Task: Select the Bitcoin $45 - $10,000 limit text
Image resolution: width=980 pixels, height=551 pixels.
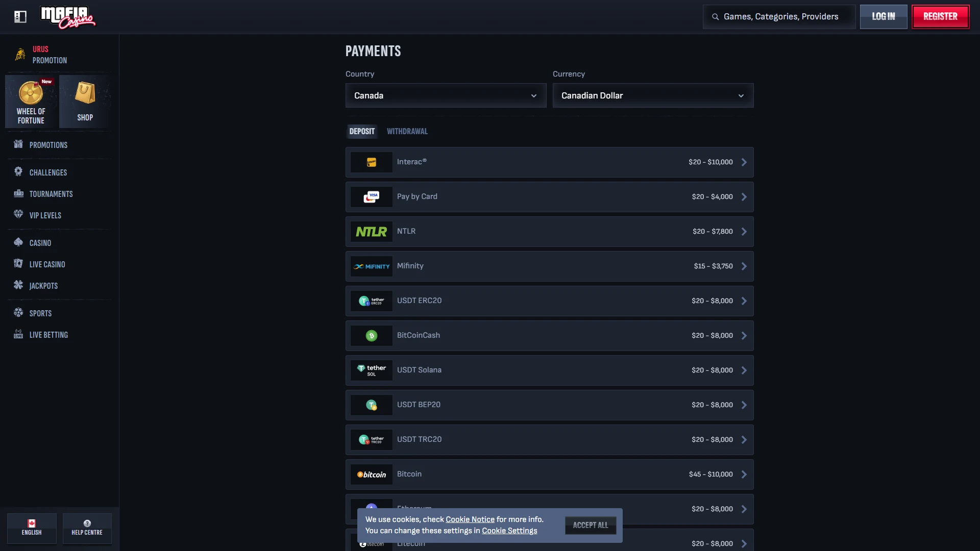Action: tap(710, 474)
